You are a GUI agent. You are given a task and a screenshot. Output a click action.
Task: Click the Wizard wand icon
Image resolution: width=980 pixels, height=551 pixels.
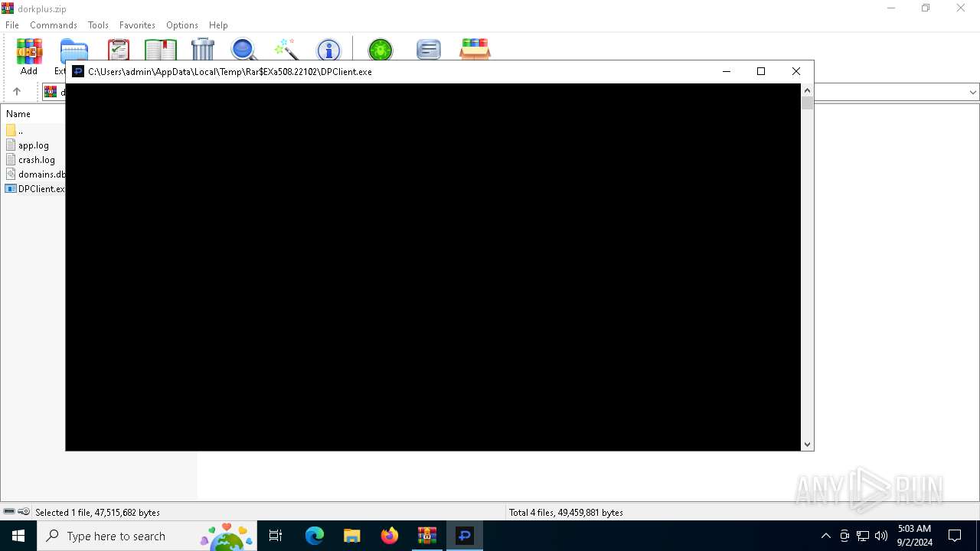[286, 50]
